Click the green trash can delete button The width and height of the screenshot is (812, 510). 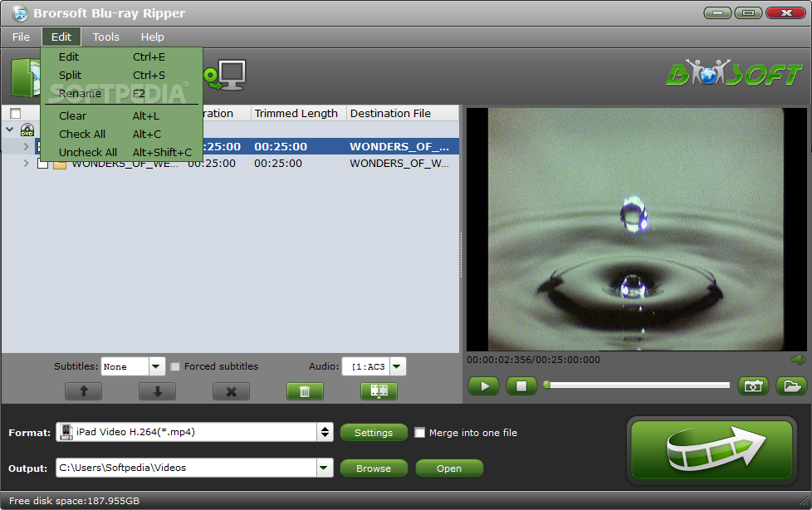pyautogui.click(x=305, y=391)
